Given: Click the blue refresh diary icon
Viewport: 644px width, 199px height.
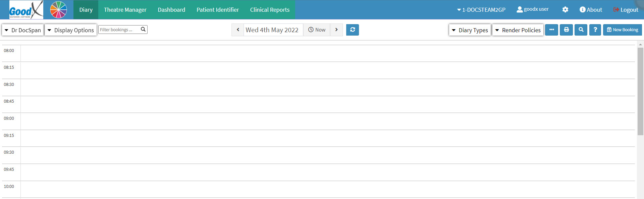Looking at the screenshot, I should 353,30.
